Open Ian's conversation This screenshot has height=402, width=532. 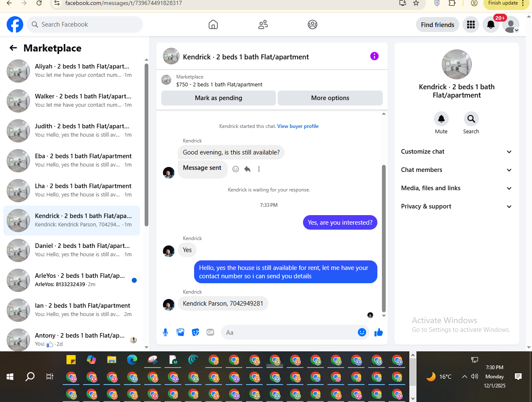coord(71,310)
